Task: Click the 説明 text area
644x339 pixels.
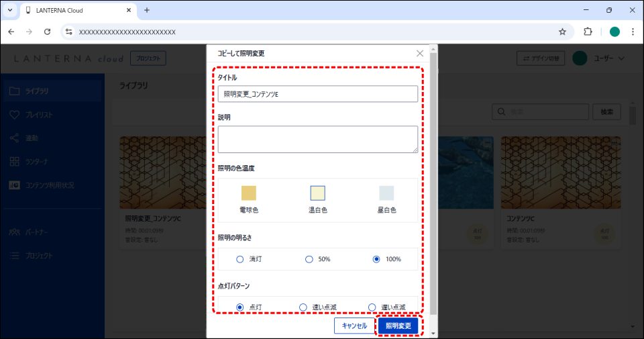Action: click(317, 139)
